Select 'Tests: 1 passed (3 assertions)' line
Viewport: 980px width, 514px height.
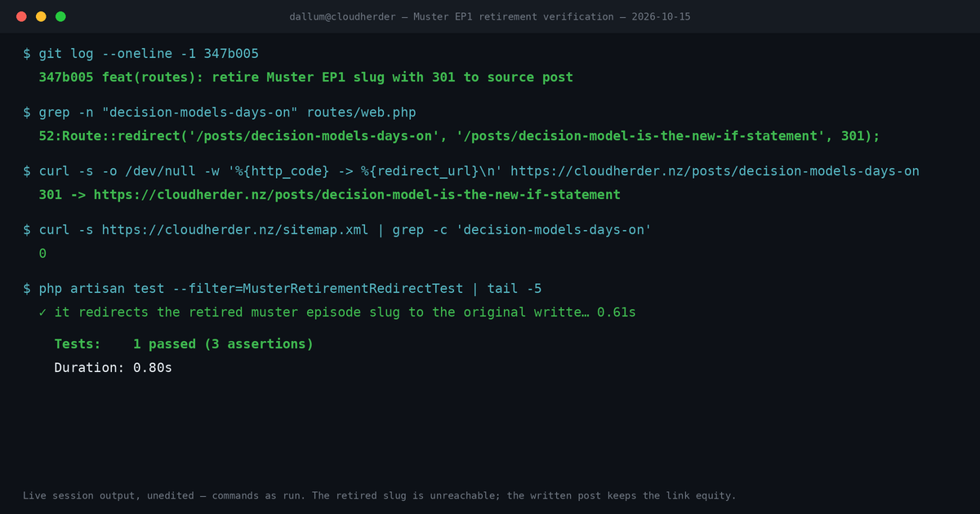click(x=184, y=344)
